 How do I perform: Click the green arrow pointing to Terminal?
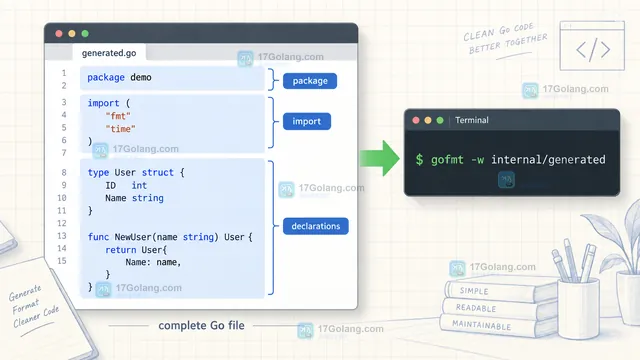click(x=380, y=158)
